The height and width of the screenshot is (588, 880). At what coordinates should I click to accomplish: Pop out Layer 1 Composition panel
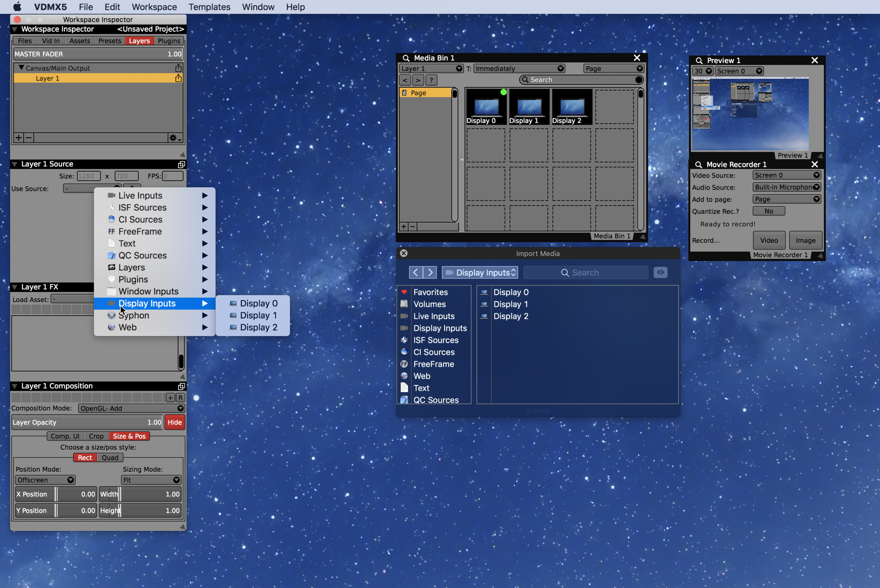pos(181,386)
